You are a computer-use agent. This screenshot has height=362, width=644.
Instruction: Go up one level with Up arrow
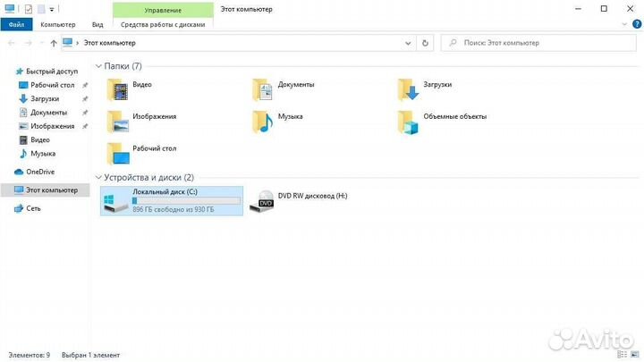(54, 43)
